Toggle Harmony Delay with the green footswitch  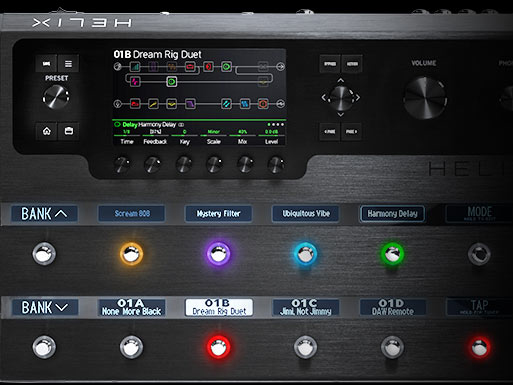tap(392, 254)
